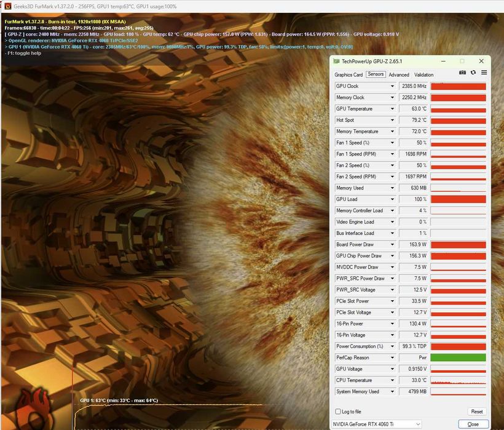Open the Fan 2 Speed (RPM) dropdown

click(x=392, y=177)
